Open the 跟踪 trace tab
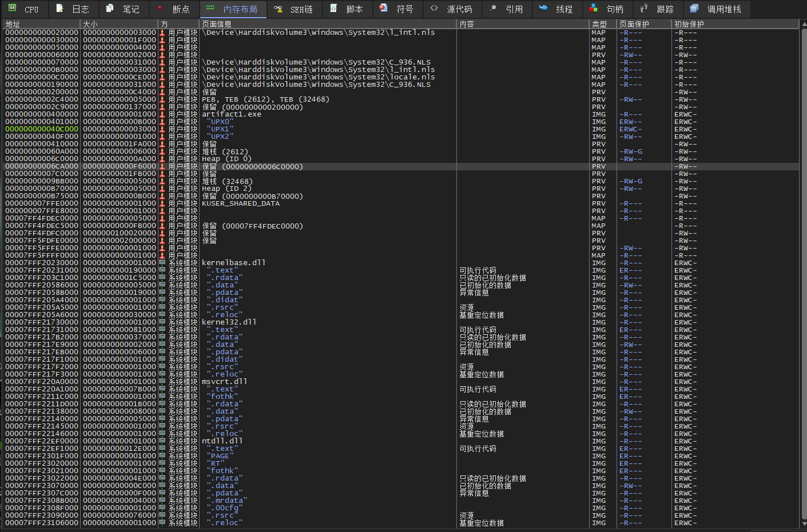Viewport: 807px width, 532px height. point(665,9)
